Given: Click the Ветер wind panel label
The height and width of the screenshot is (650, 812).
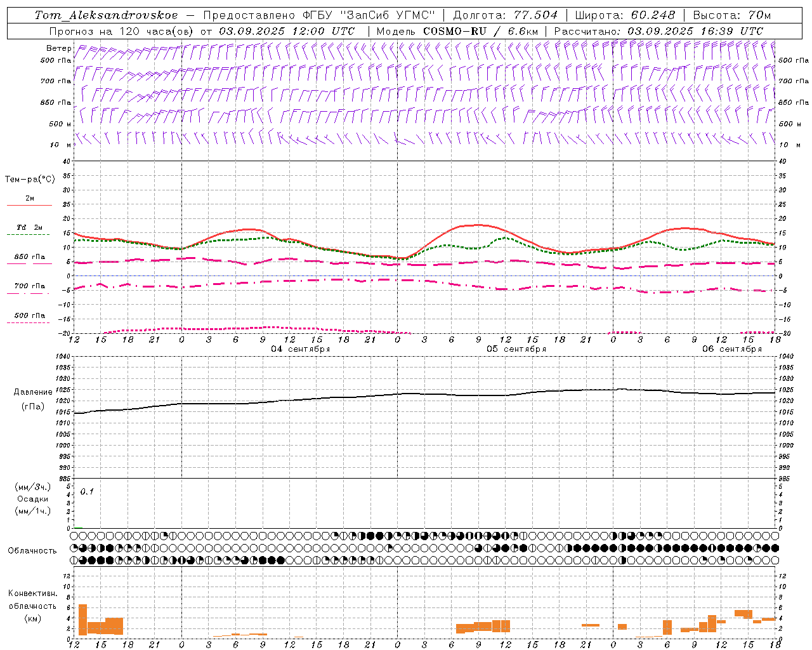Looking at the screenshot, I should [x=58, y=48].
